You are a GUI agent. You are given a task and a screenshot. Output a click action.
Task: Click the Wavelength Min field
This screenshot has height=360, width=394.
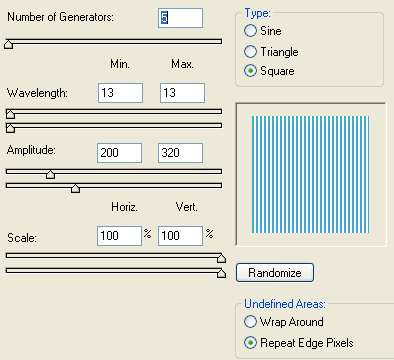pyautogui.click(x=120, y=93)
